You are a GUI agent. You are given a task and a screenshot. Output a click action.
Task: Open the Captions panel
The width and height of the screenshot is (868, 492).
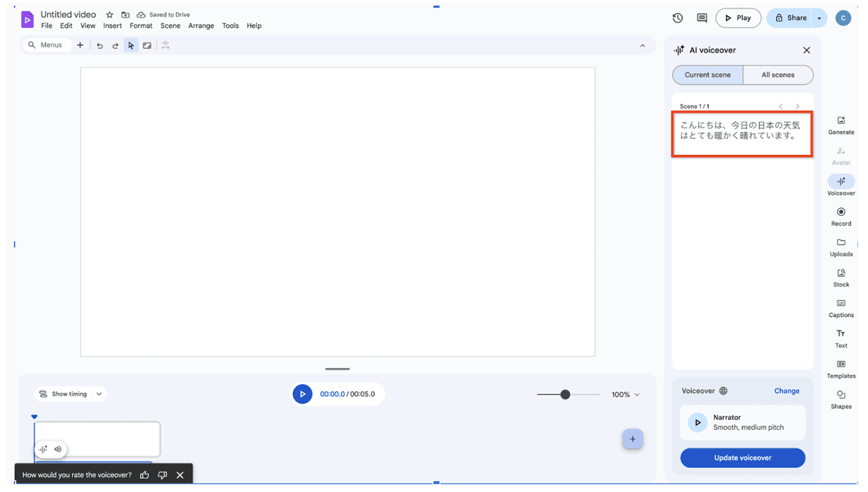click(841, 308)
